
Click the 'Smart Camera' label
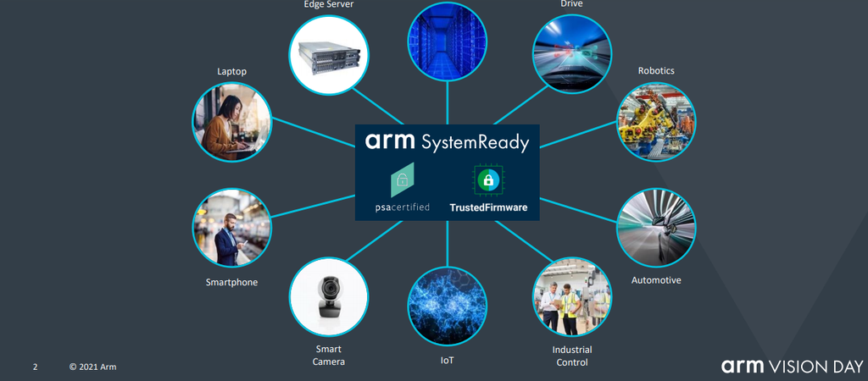(x=329, y=356)
